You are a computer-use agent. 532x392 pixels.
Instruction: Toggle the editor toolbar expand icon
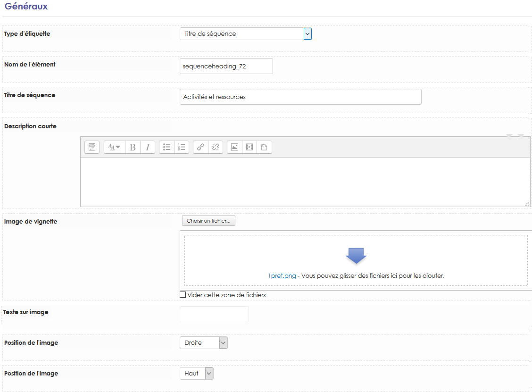92,147
